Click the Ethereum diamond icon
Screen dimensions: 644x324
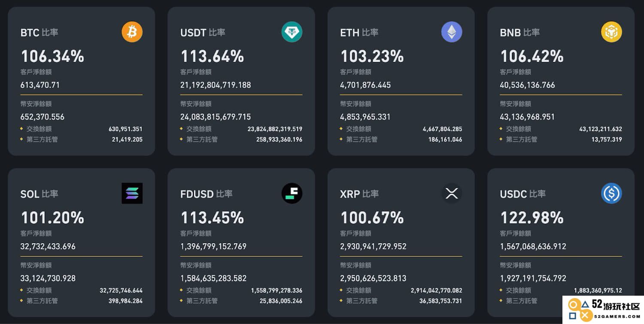[452, 32]
